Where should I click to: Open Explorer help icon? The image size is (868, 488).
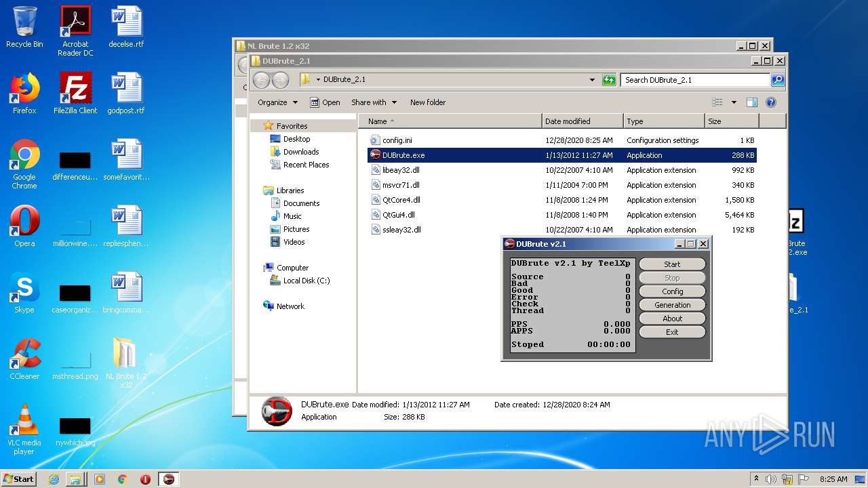click(771, 102)
